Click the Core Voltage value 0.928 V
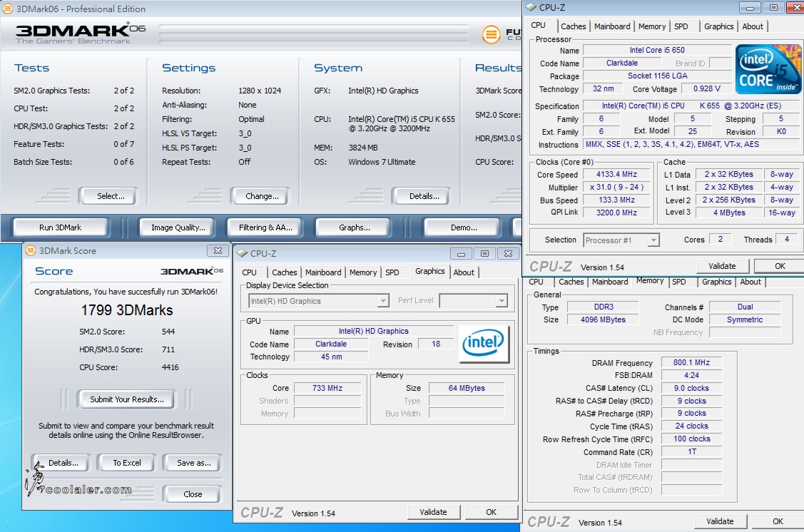 click(706, 88)
